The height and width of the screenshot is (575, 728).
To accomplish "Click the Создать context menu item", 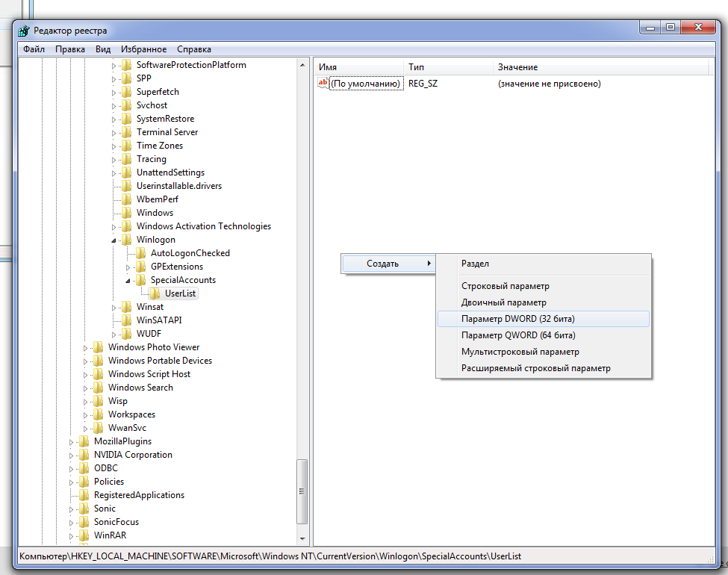I will tap(388, 264).
